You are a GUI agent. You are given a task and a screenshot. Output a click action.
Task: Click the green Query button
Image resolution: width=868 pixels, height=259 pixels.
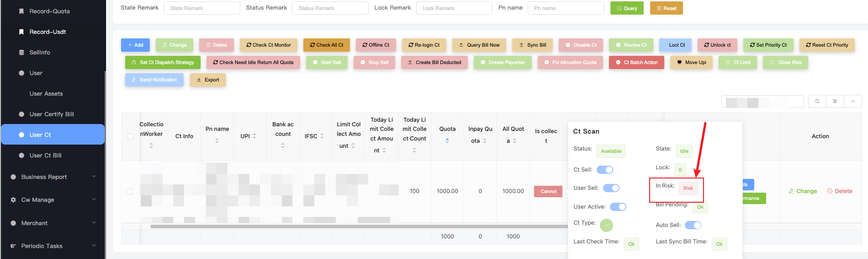626,8
